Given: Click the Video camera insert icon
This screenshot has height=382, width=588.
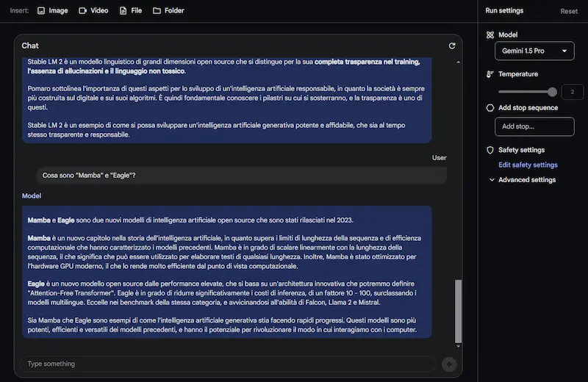Looking at the screenshot, I should [82, 10].
